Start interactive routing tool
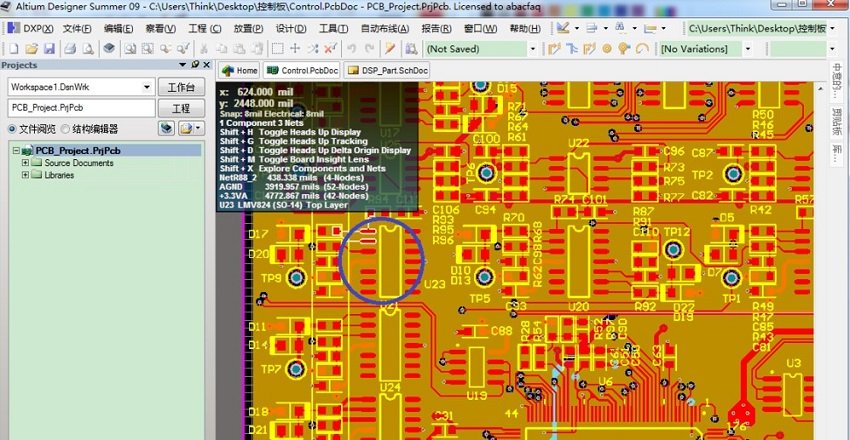 [x=554, y=49]
